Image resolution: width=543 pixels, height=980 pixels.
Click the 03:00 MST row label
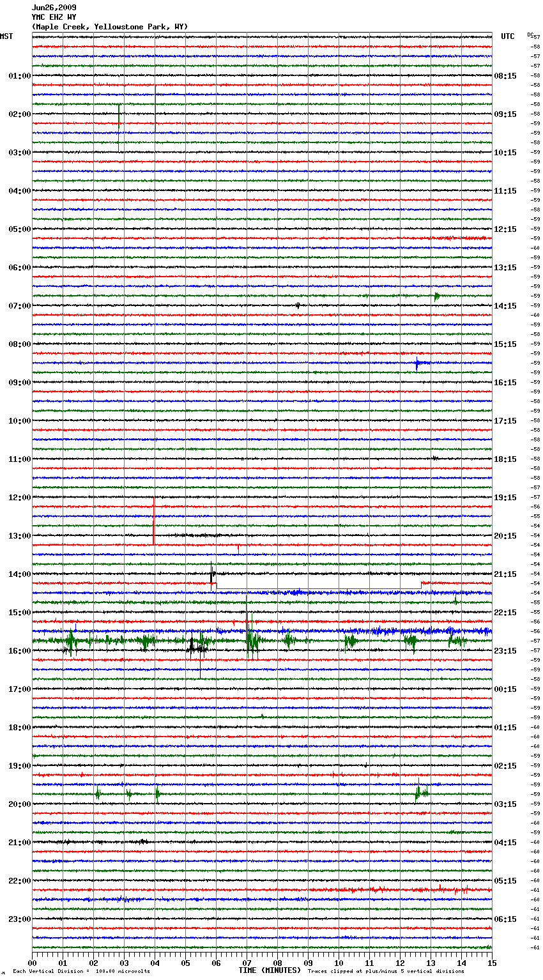point(20,153)
